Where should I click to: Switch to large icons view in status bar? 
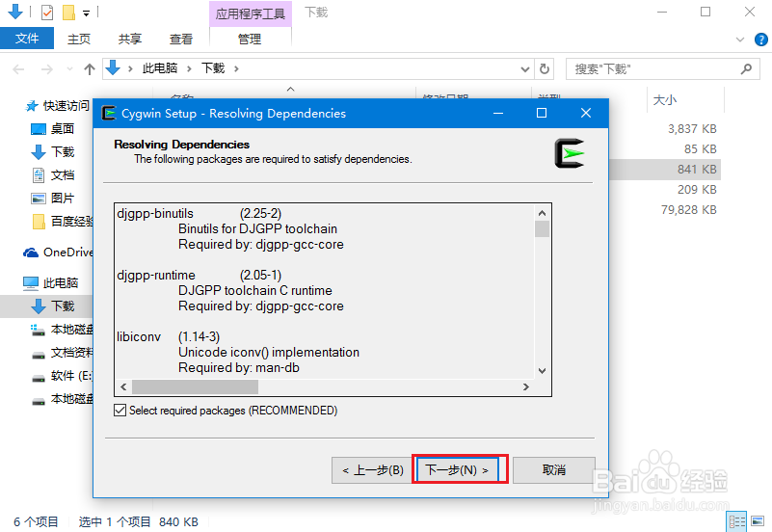coord(758,521)
